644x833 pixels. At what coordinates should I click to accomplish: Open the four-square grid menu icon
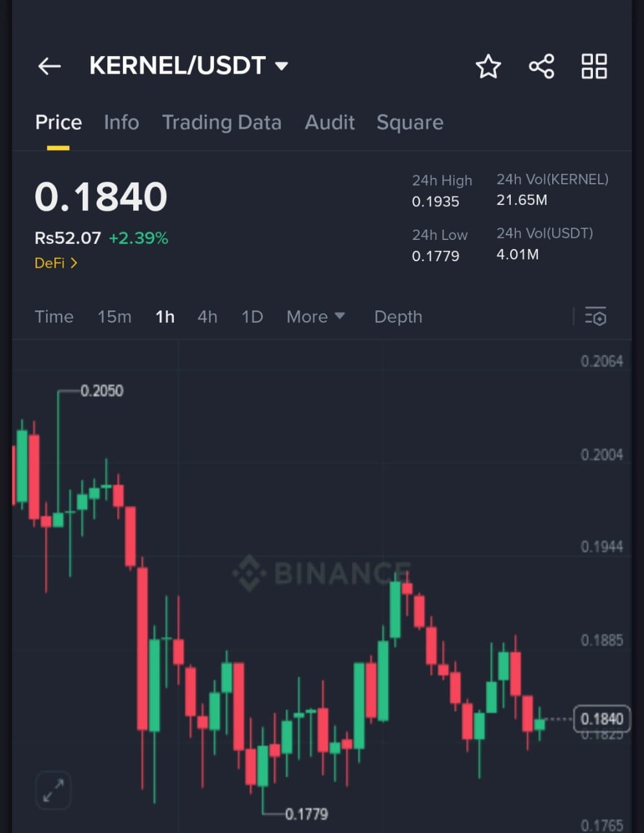click(594, 66)
